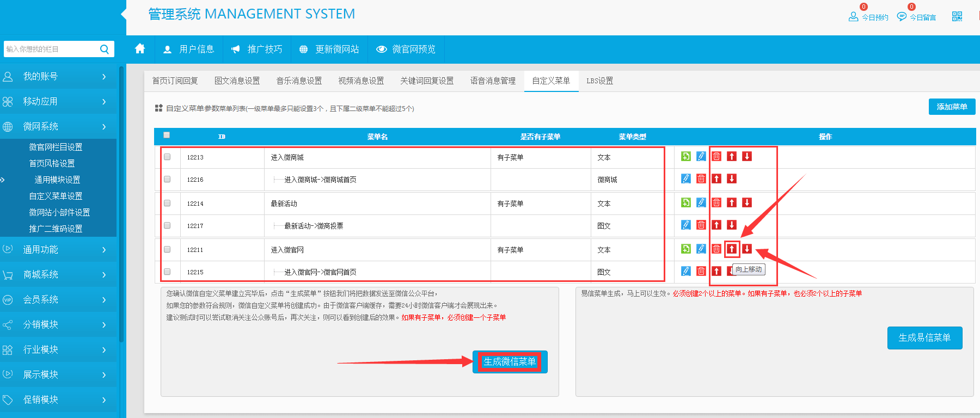Switch to 音乐消息设置 tab
Image resolution: width=980 pixels, height=418 pixels.
pyautogui.click(x=299, y=81)
